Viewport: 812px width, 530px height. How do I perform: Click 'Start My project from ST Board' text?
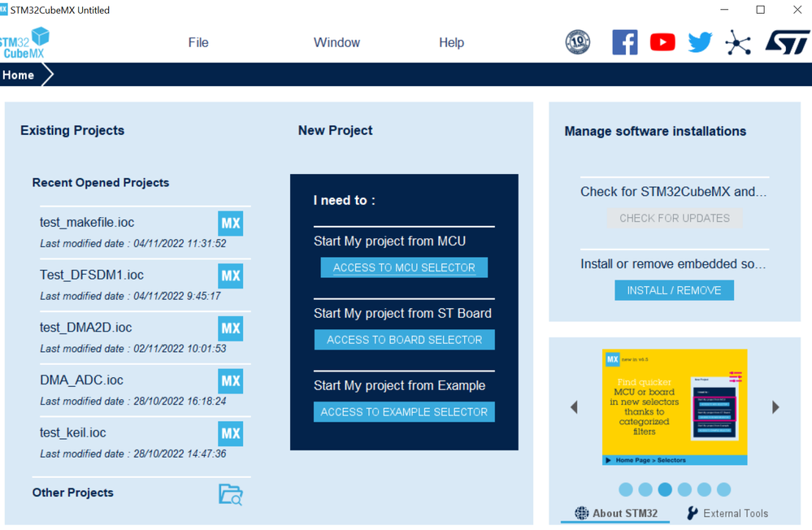click(402, 313)
